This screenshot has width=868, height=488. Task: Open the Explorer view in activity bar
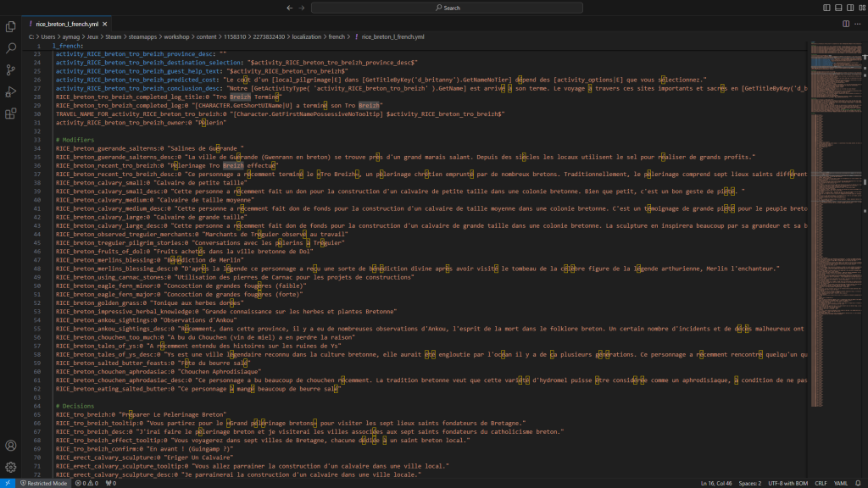[11, 27]
